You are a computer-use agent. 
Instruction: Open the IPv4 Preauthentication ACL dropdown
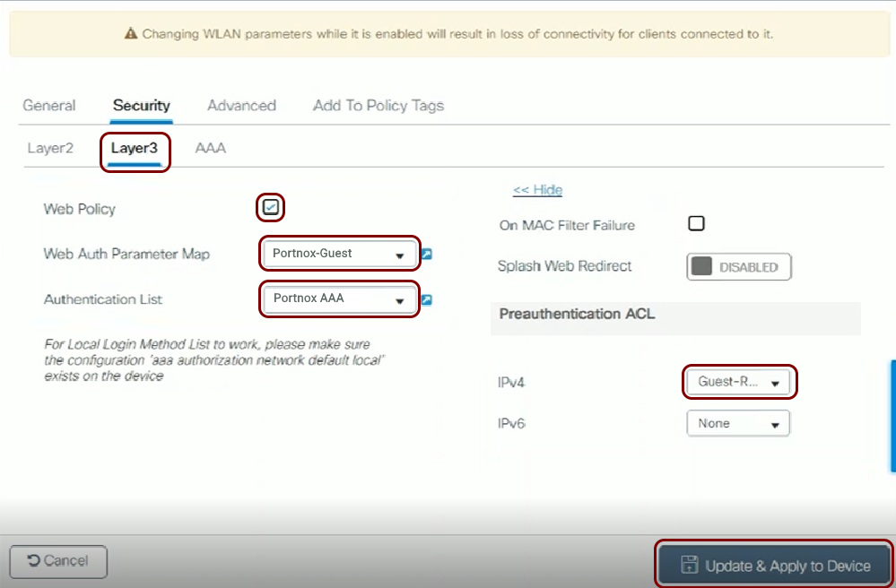[738, 382]
